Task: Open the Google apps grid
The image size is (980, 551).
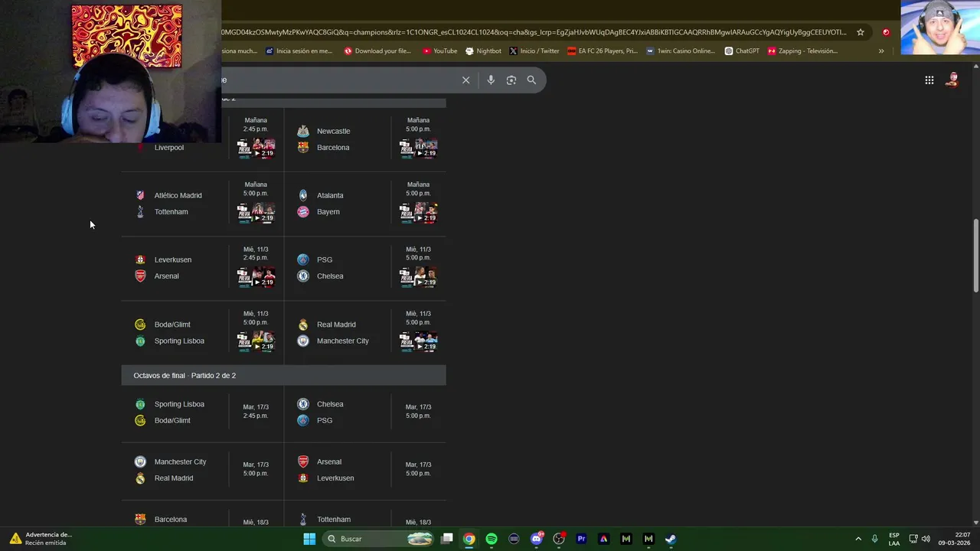Action: point(929,80)
